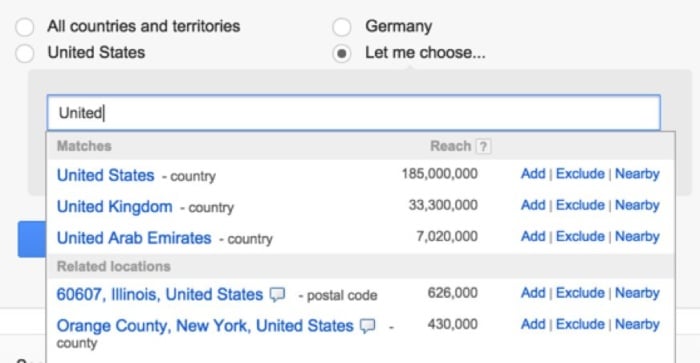Viewport: 700px width, 363px height.
Task: Exclude the United Kingdom location
Action: click(x=580, y=205)
